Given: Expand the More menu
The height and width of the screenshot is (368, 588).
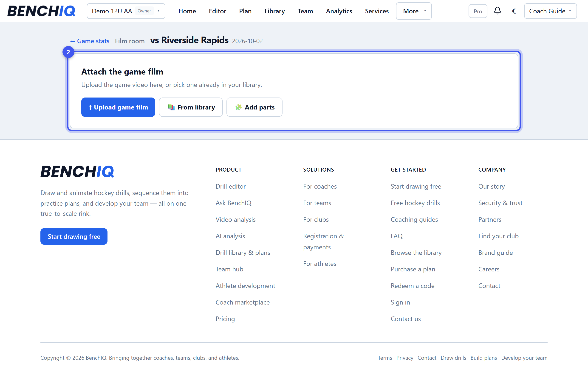Looking at the screenshot, I should [x=413, y=11].
